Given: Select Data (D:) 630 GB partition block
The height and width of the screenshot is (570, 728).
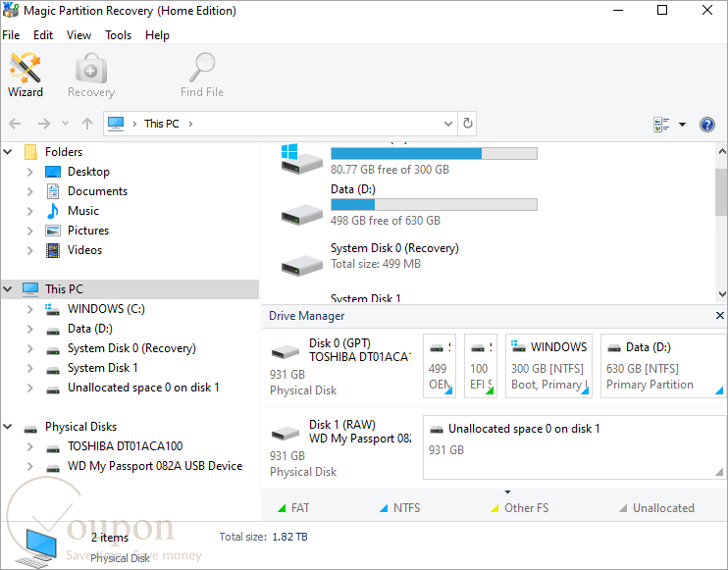Looking at the screenshot, I should [663, 366].
